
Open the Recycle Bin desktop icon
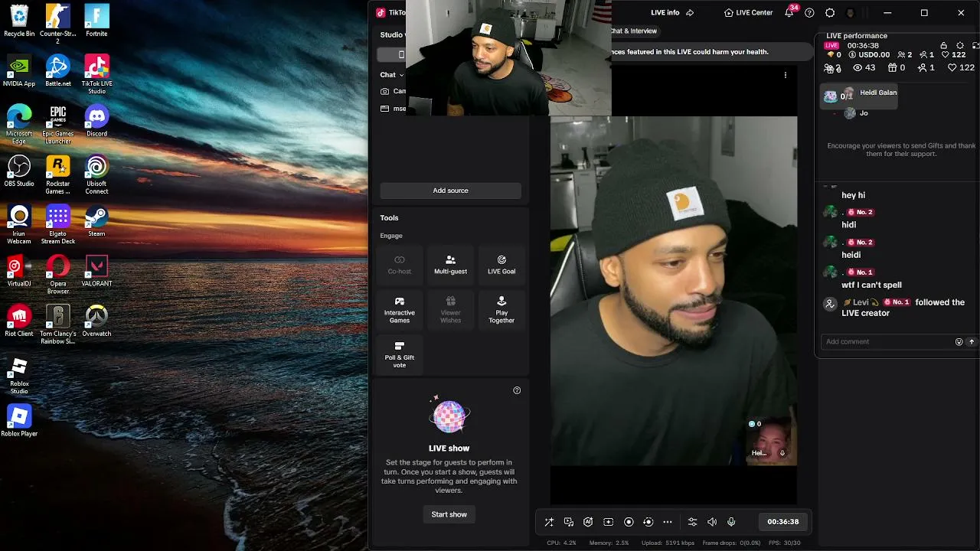pyautogui.click(x=19, y=21)
